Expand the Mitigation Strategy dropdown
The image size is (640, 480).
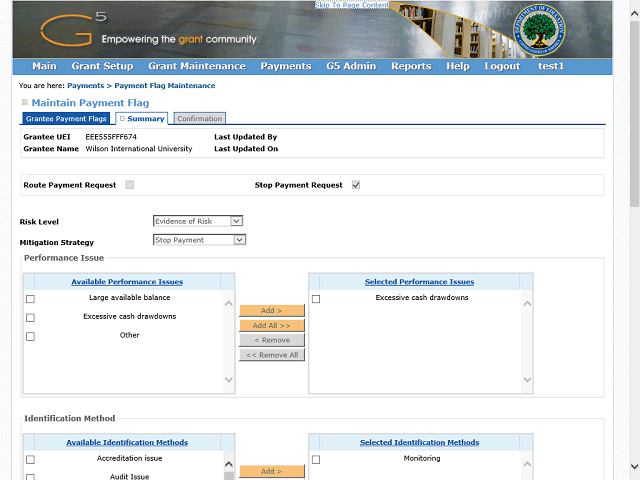click(x=199, y=240)
